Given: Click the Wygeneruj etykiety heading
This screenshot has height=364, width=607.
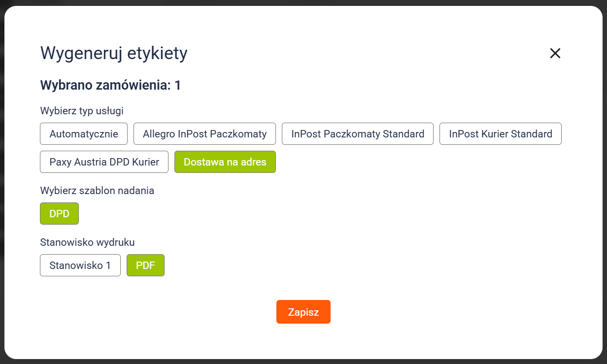Looking at the screenshot, I should [x=114, y=53].
